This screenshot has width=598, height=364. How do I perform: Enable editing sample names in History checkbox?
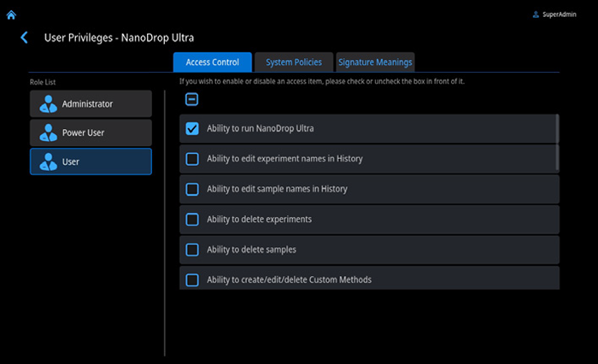point(192,189)
